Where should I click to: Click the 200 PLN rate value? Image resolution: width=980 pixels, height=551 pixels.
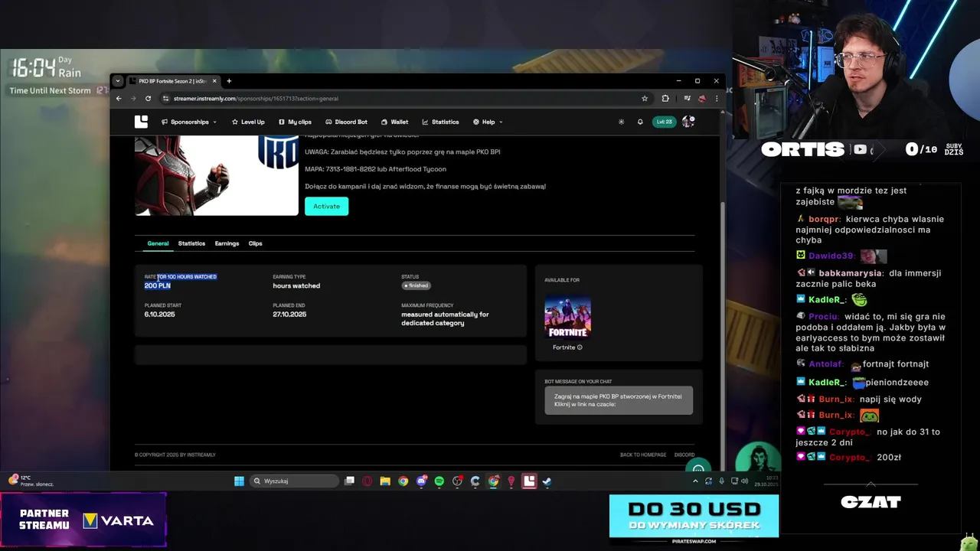click(x=157, y=285)
